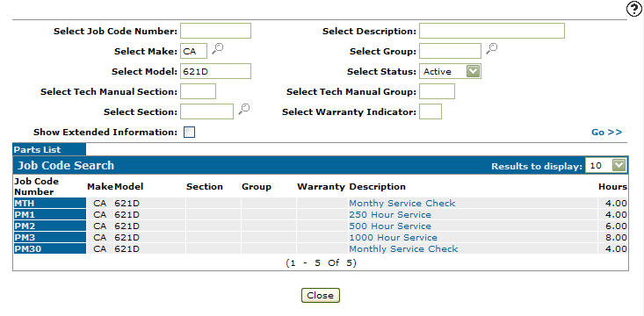The image size is (644, 316).
Task: Focus the Select Section input field
Action: [x=207, y=111]
